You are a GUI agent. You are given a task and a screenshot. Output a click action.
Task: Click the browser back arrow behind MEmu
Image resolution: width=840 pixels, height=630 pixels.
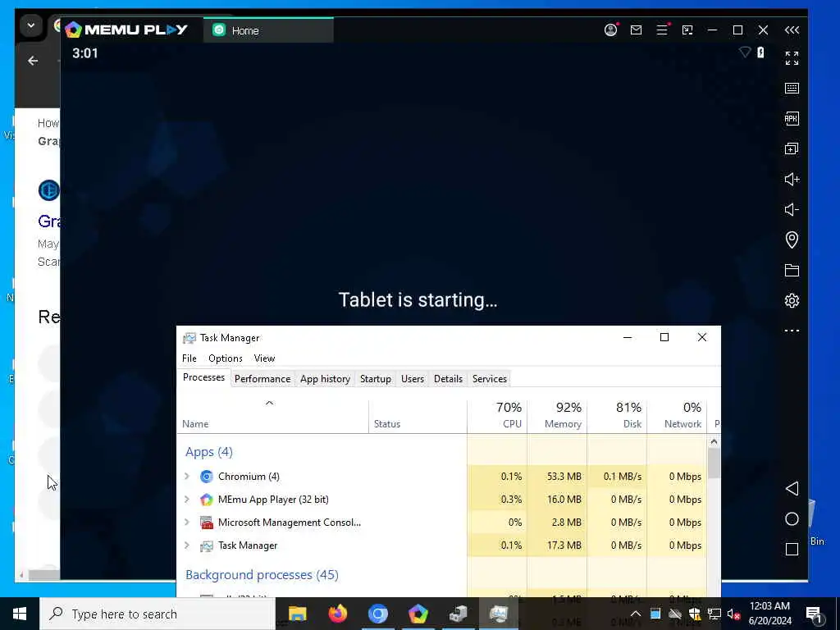click(33, 61)
